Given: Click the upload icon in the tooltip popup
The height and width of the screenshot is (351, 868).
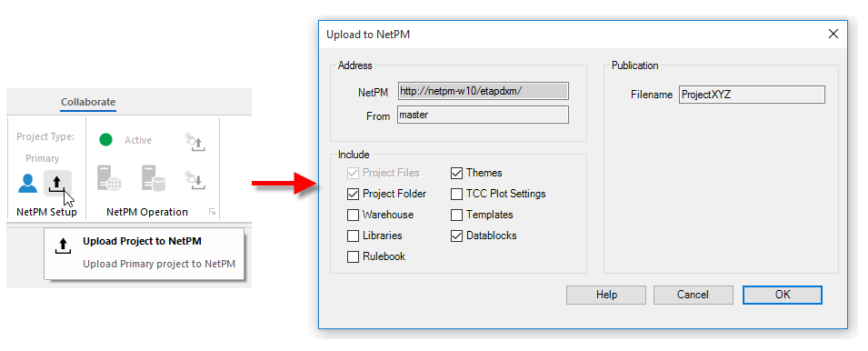Looking at the screenshot, I should point(63,247).
